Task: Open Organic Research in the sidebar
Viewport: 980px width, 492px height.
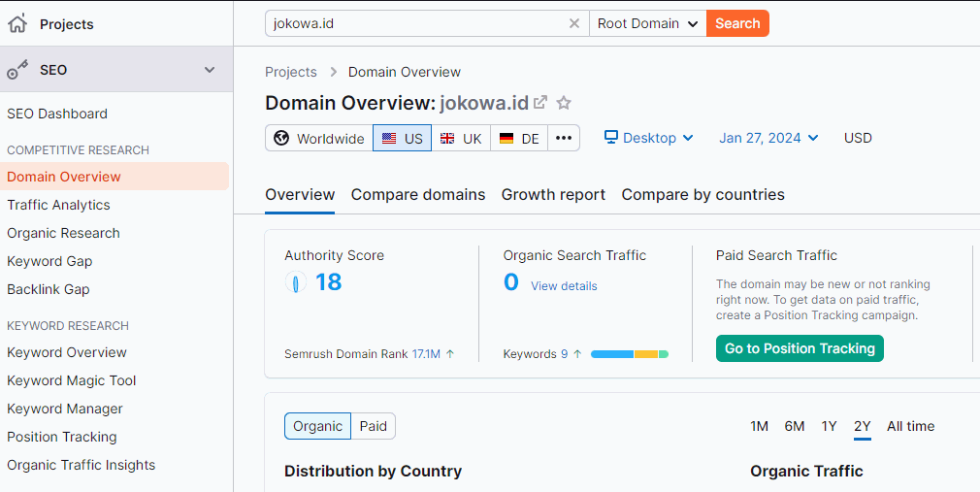Action: tap(63, 233)
